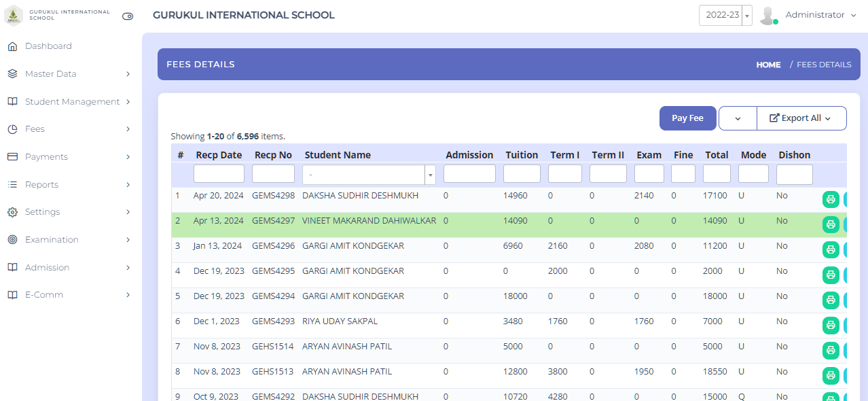
Task: Click the Settings gear icon
Action: [12, 212]
